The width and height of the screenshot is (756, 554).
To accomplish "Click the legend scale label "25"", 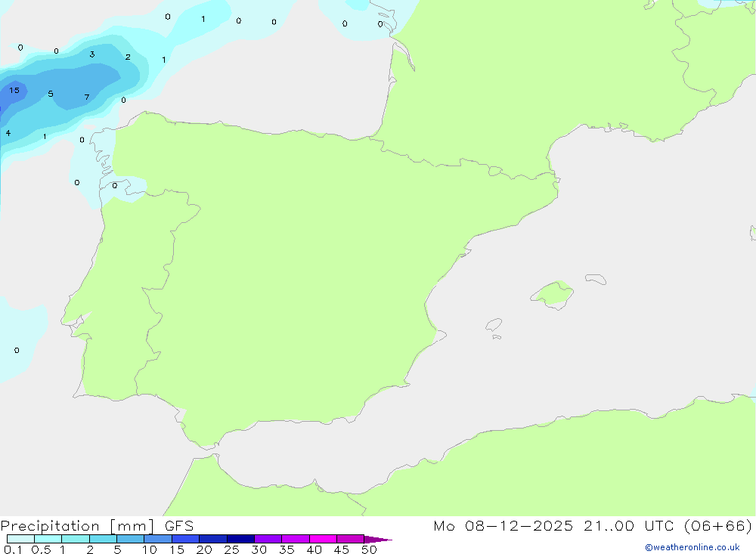I will [x=232, y=549].
